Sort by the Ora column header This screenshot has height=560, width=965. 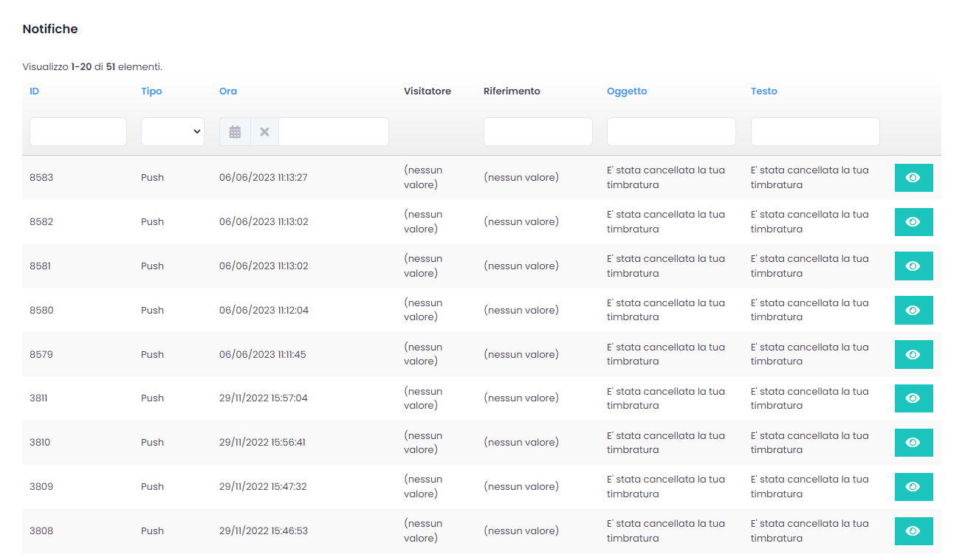228,91
